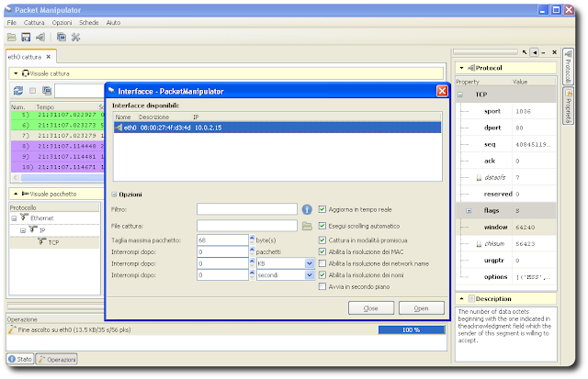Open the KB unit dropdown
The height and width of the screenshot is (379, 588).
pos(310,263)
